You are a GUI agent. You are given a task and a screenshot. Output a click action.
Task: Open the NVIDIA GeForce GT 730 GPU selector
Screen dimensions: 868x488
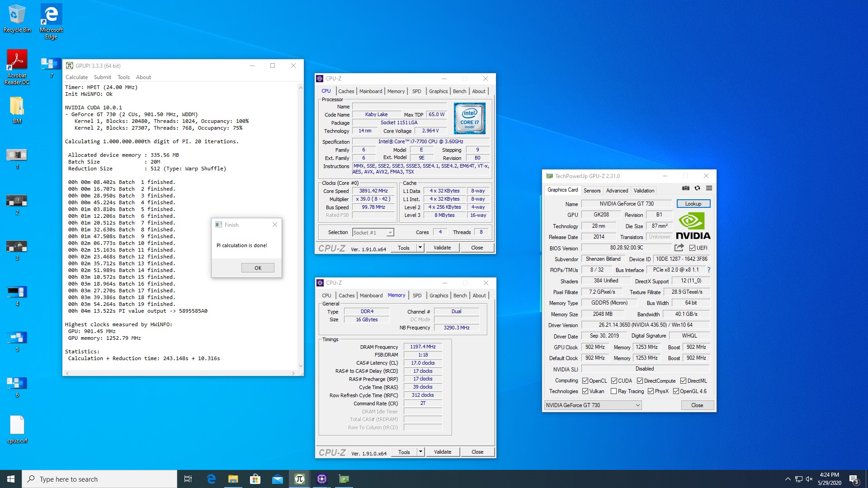593,405
